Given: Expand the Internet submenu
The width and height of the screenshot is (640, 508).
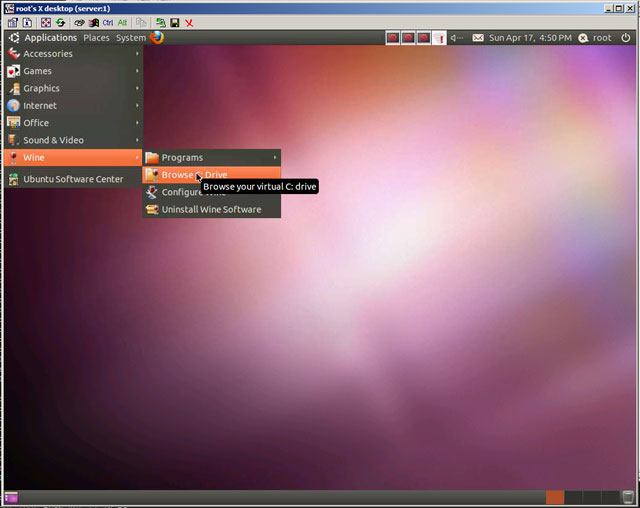Looking at the screenshot, I should point(73,106).
